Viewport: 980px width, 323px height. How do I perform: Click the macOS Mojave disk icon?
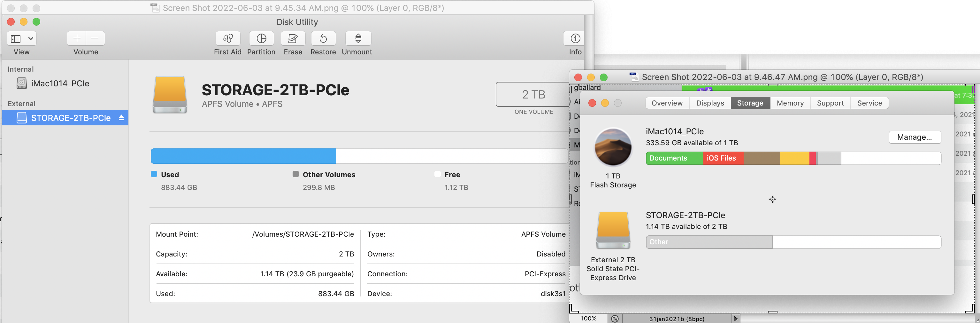(x=613, y=147)
